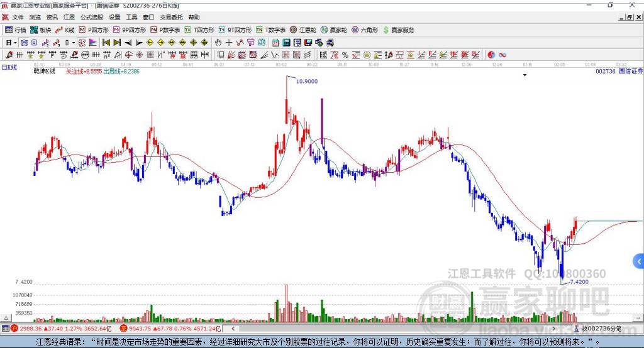Click the 日K线 chart label

[x=9, y=67]
